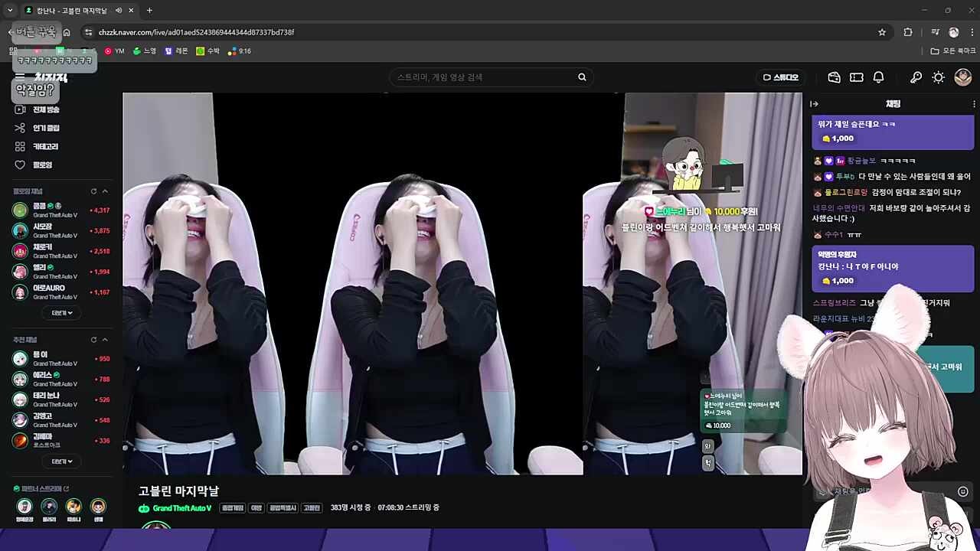Viewport: 980px width, 551px height.
Task: Refresh the following channels list
Action: pyautogui.click(x=93, y=191)
